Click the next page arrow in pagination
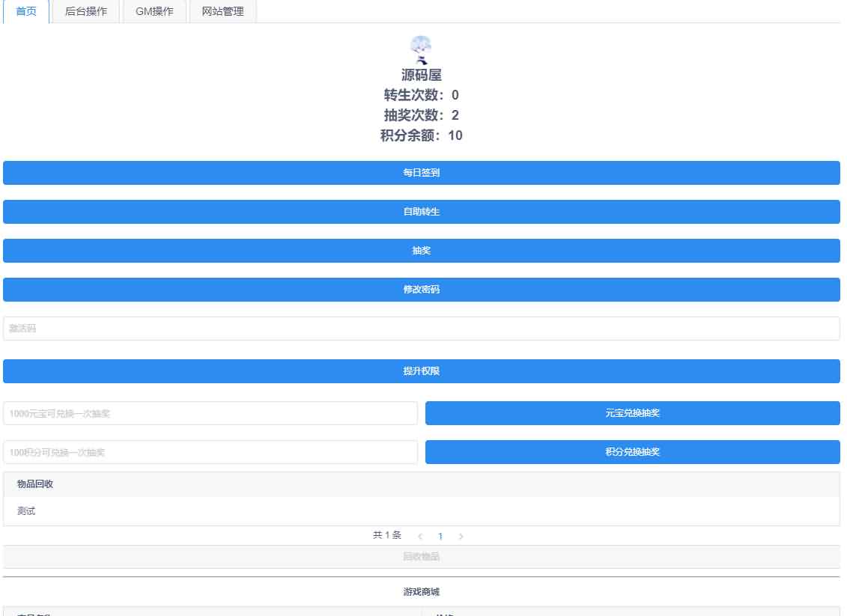 tap(461, 537)
